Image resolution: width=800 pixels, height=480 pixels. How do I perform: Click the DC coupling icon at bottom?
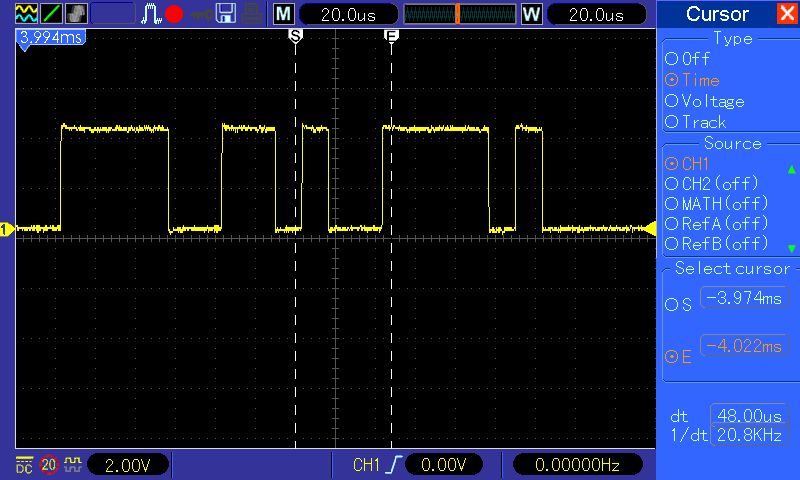[24, 465]
